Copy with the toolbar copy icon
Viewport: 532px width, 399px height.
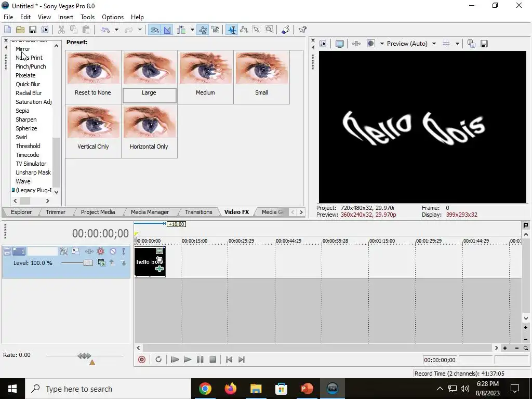coord(74,30)
